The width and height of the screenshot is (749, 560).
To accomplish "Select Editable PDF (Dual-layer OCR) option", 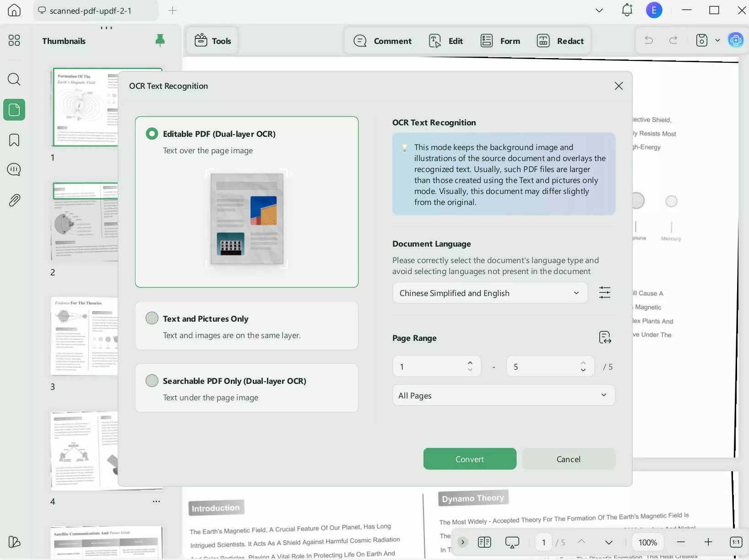I will [x=152, y=134].
